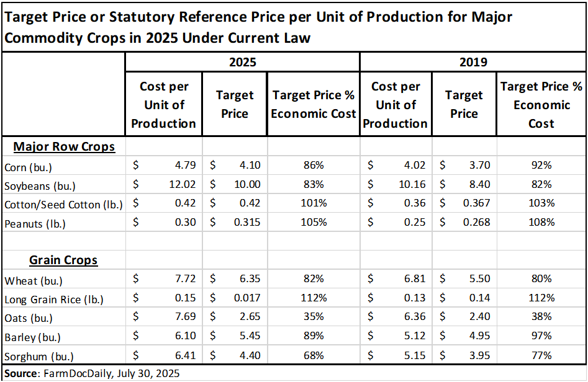Click the source line citing FarmDocDaily
Screen dimensions: 588x382
pyautogui.click(x=93, y=374)
